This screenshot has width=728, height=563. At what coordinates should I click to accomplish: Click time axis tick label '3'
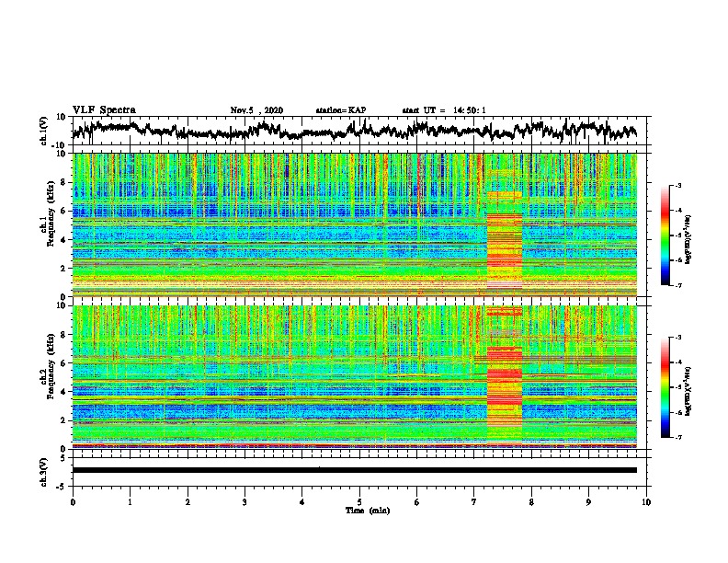245,502
